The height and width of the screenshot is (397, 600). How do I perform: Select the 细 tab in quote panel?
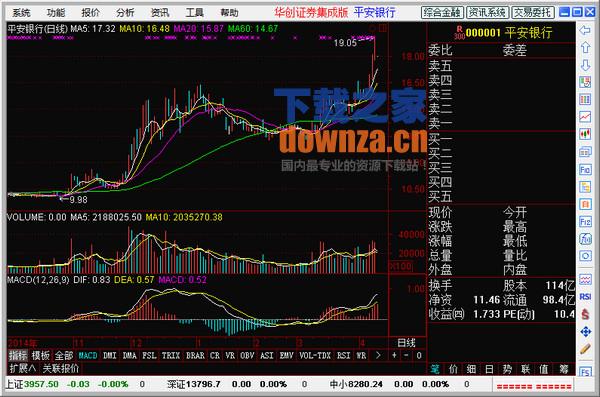(x=471, y=369)
